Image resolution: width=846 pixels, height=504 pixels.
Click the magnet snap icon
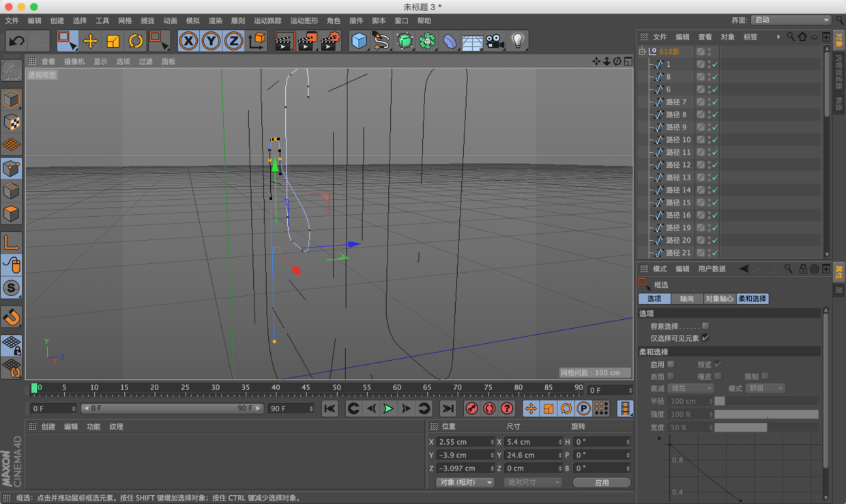(x=11, y=316)
